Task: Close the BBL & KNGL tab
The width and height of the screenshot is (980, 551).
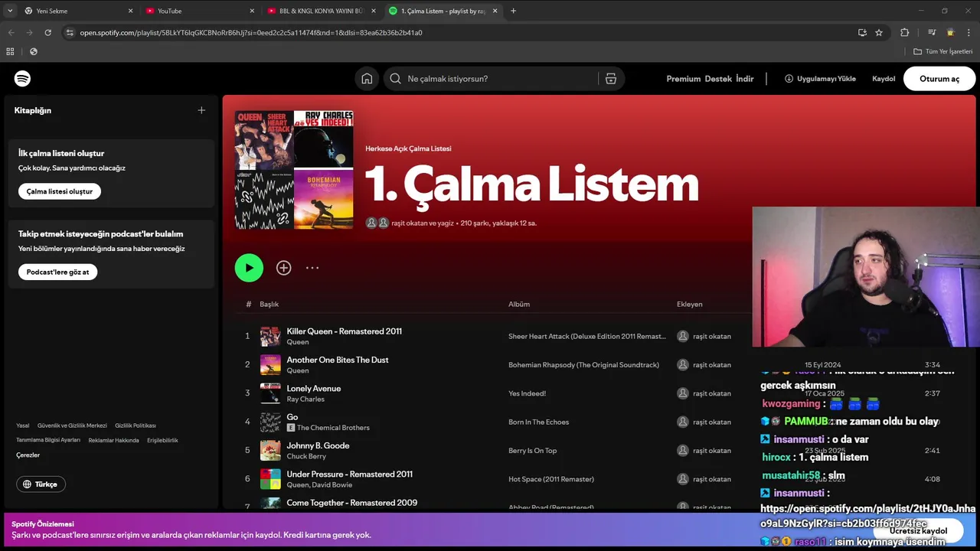Action: point(374,11)
